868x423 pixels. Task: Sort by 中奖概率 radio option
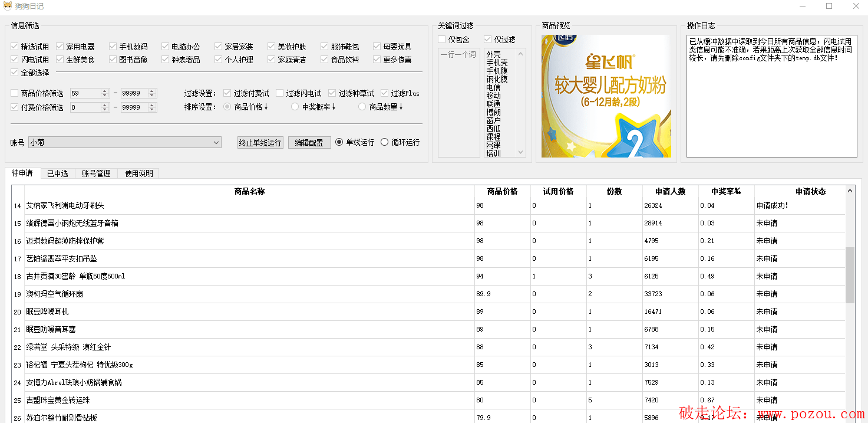295,107
